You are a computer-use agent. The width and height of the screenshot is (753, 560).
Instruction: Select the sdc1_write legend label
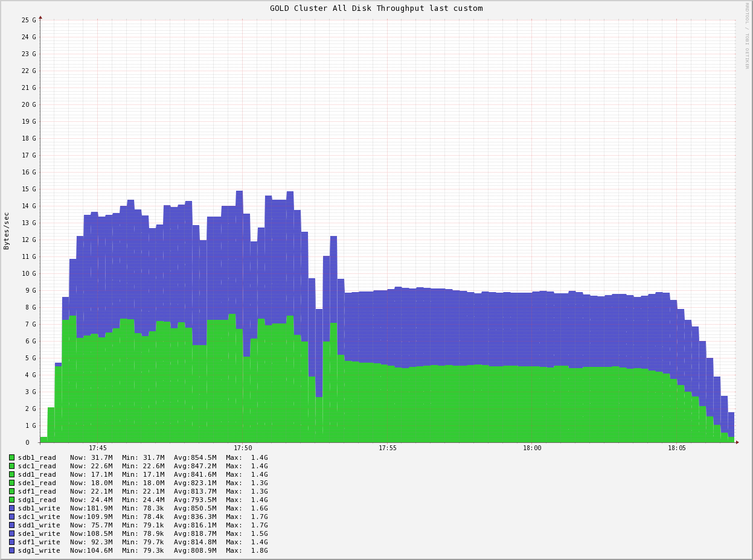point(39,517)
